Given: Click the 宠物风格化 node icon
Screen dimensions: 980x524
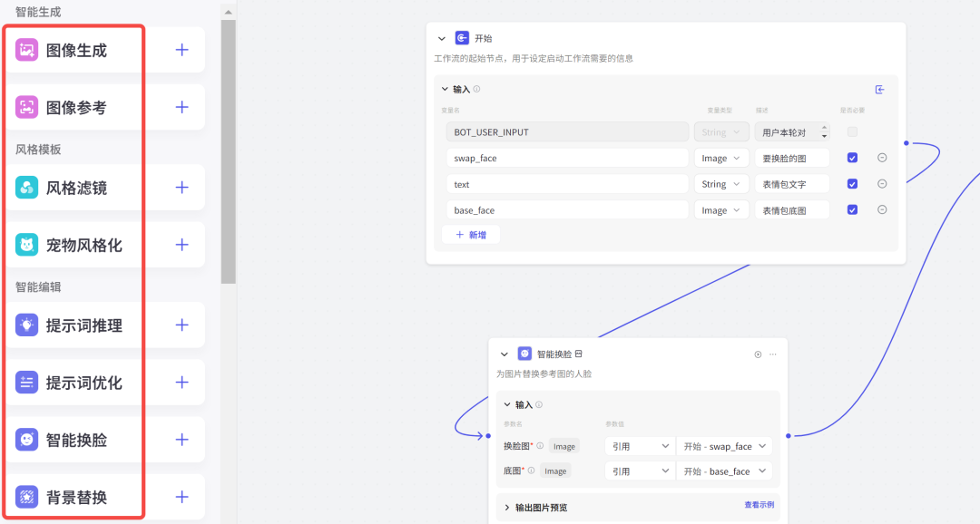Looking at the screenshot, I should 26,245.
